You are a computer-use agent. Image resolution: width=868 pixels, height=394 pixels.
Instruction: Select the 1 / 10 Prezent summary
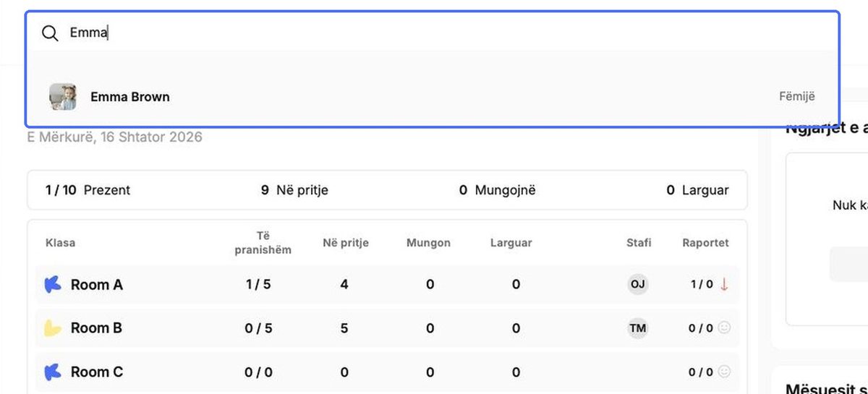pos(88,190)
